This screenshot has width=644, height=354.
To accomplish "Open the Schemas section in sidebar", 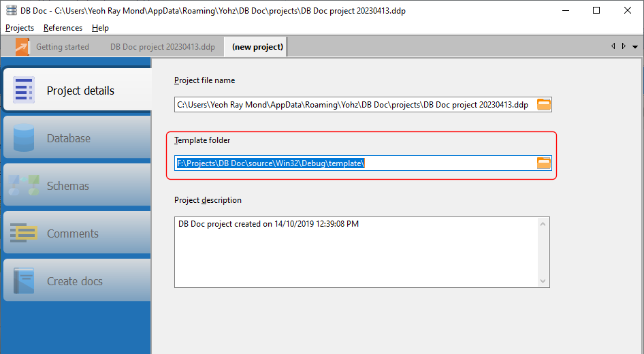I will (67, 186).
